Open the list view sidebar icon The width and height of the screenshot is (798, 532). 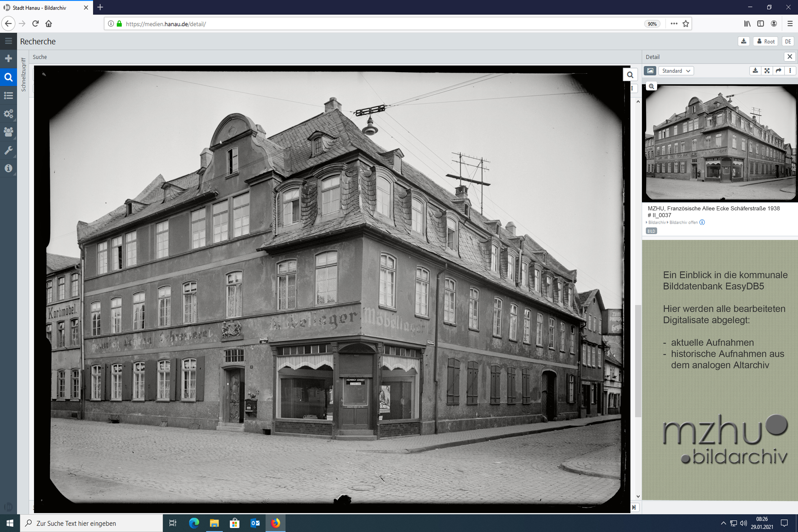coord(9,95)
